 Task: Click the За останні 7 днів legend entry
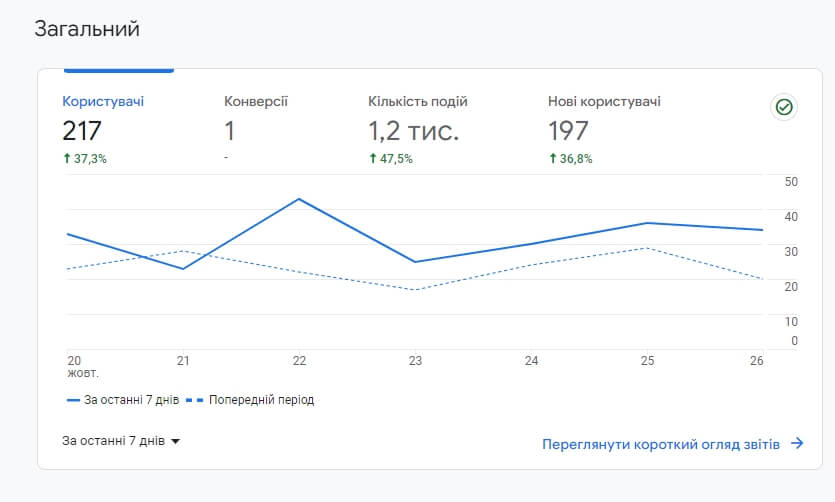(x=123, y=400)
